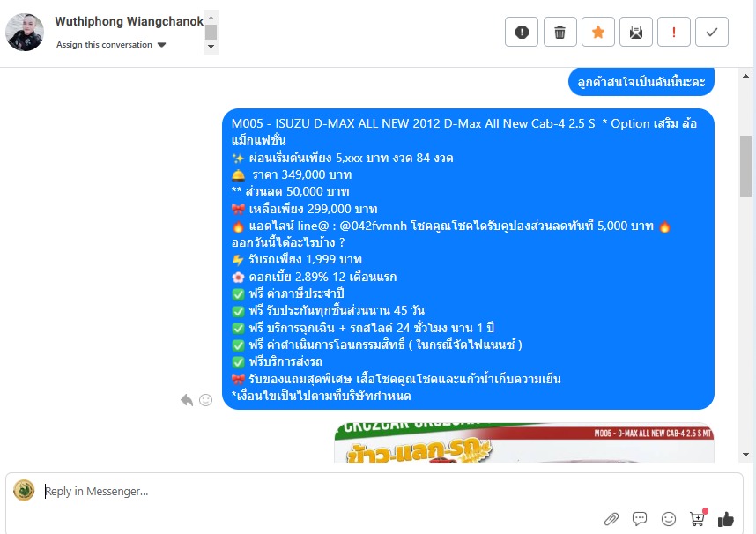Mark conversation as spam icon
Viewport: 756px width, 534px height.
click(x=522, y=32)
